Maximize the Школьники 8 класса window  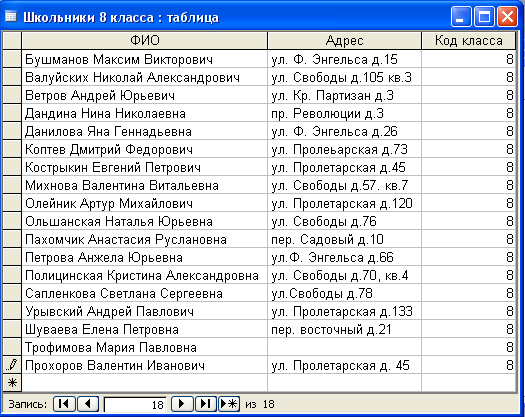[x=484, y=17]
